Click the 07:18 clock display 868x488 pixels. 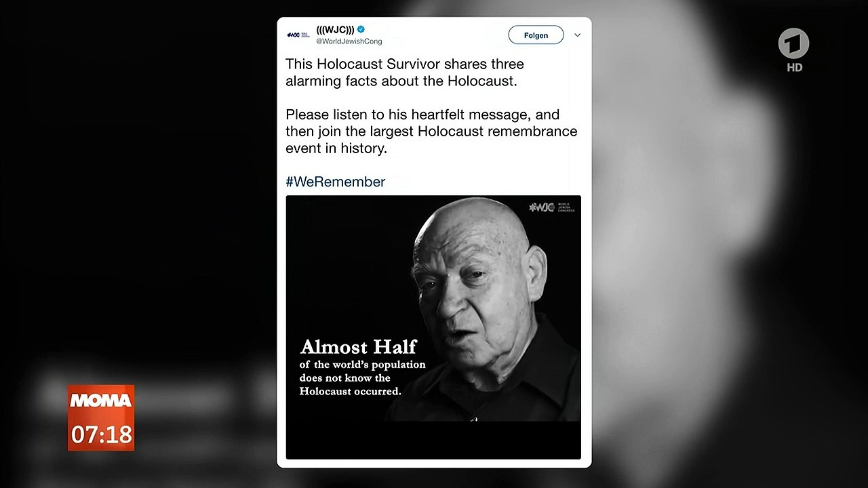click(101, 433)
